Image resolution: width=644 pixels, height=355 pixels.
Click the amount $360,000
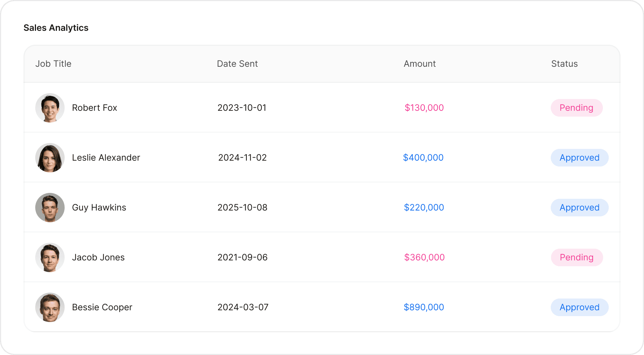(x=424, y=257)
